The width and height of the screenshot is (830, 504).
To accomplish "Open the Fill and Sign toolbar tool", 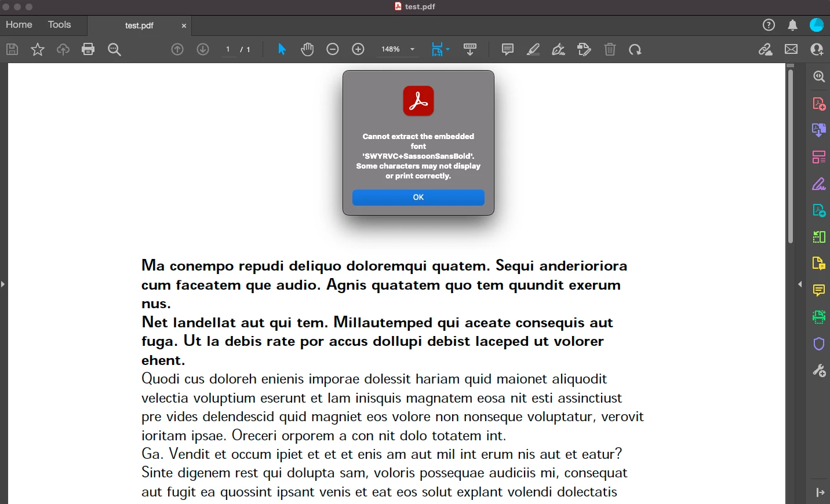I will coord(584,49).
